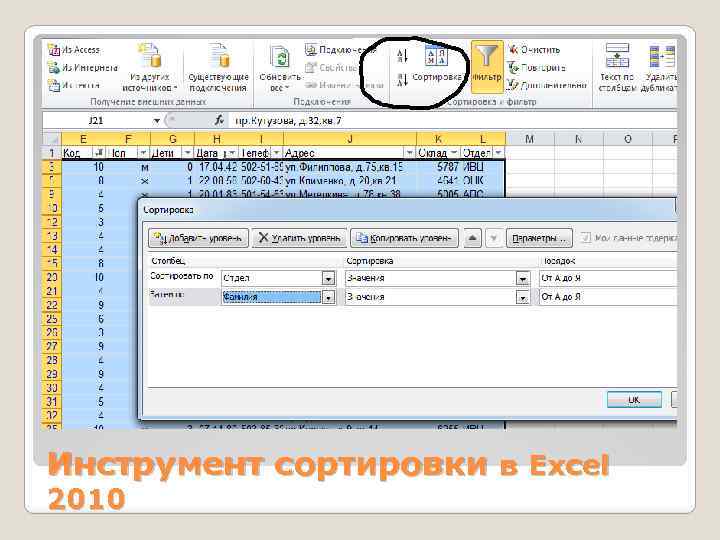The height and width of the screenshot is (540, 720).
Task: Select column header J
Action: (x=350, y=139)
